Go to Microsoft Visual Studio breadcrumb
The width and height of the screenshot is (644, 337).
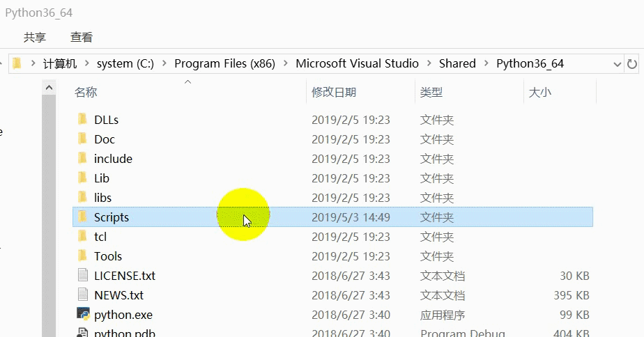tap(358, 63)
